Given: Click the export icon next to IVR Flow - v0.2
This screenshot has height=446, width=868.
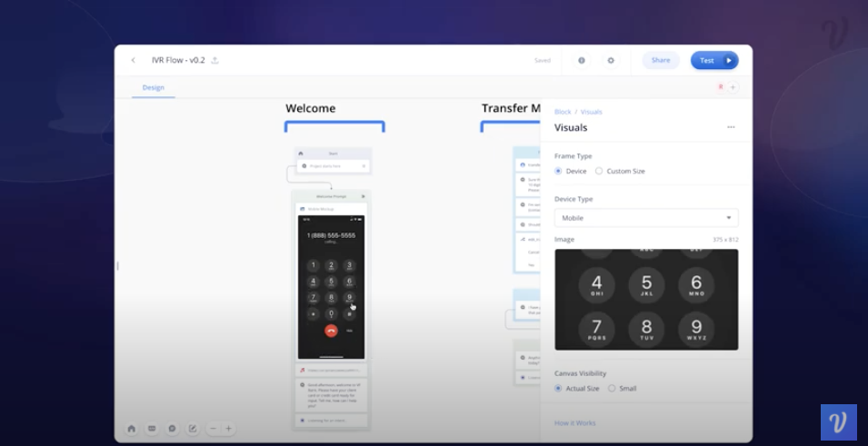Looking at the screenshot, I should tap(215, 60).
